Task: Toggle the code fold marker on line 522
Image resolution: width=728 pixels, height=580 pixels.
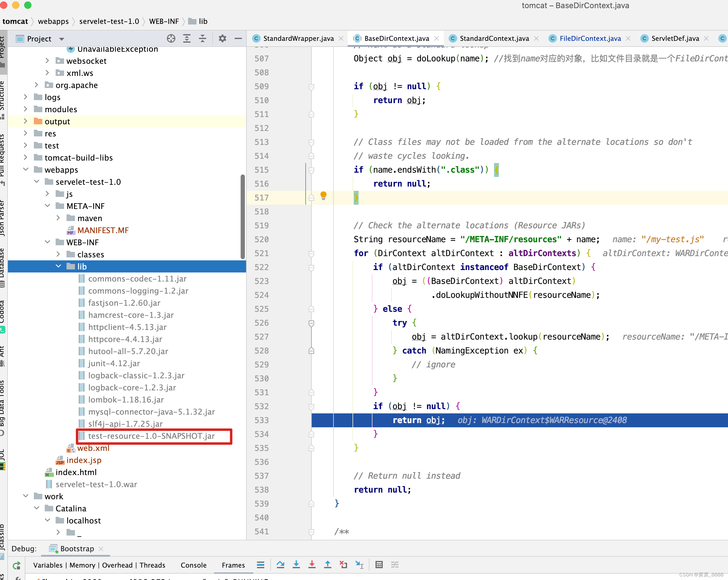Action: pyautogui.click(x=311, y=268)
